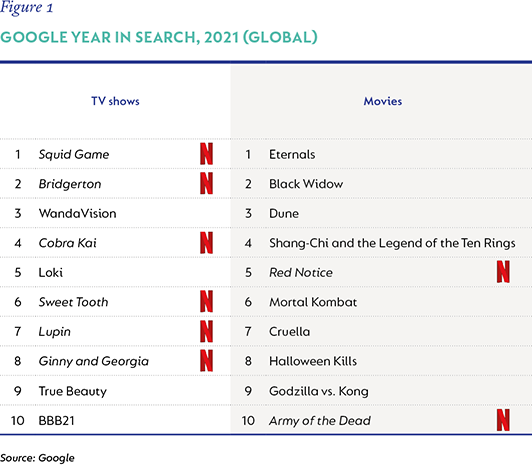Click the Netflix logo beside Lupin

point(206,331)
